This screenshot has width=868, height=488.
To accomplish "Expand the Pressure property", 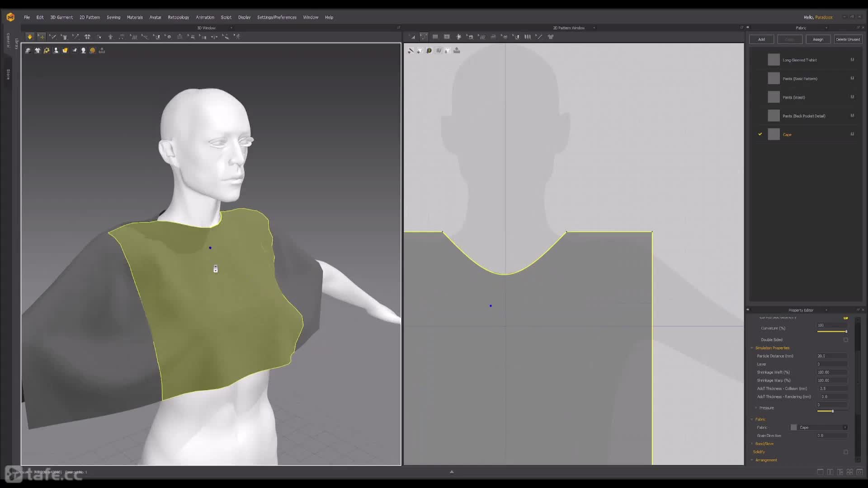I will pyautogui.click(x=756, y=408).
